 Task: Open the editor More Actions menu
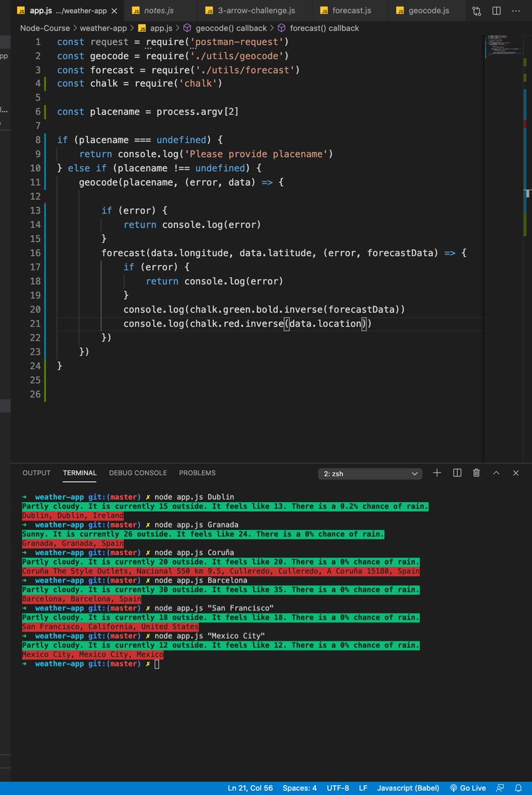[517, 11]
